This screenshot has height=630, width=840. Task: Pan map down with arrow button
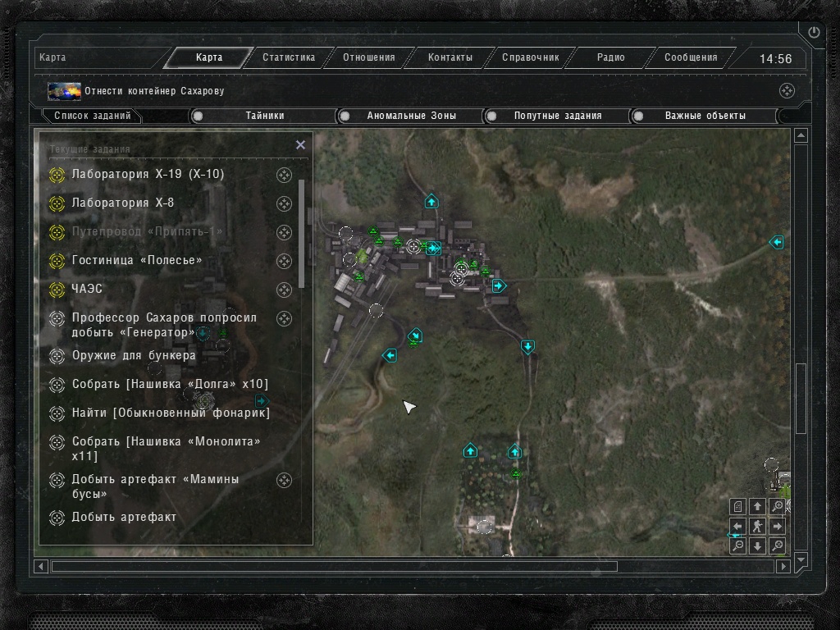757,546
